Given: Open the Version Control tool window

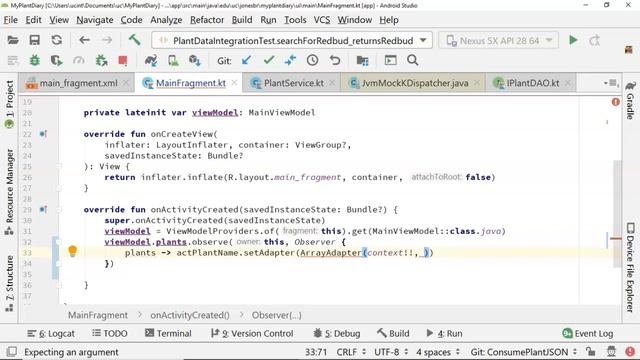Looking at the screenshot, I should pyautogui.click(x=252, y=333).
